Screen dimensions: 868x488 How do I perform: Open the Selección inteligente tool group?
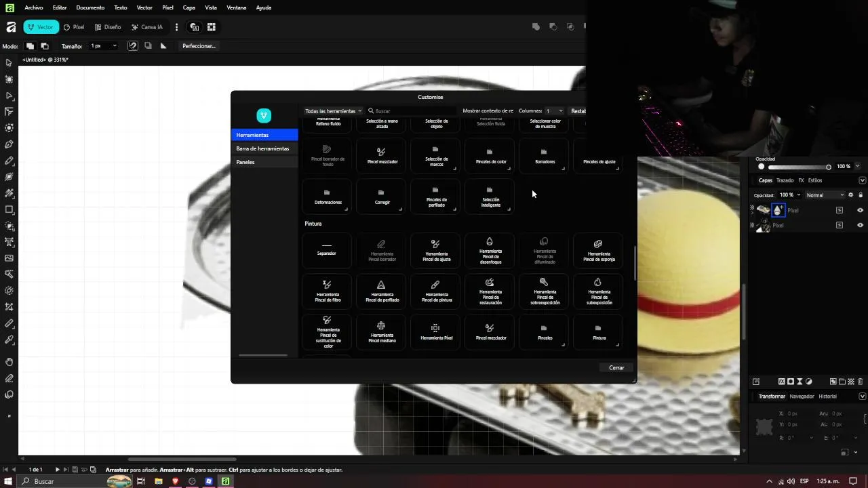(490, 196)
